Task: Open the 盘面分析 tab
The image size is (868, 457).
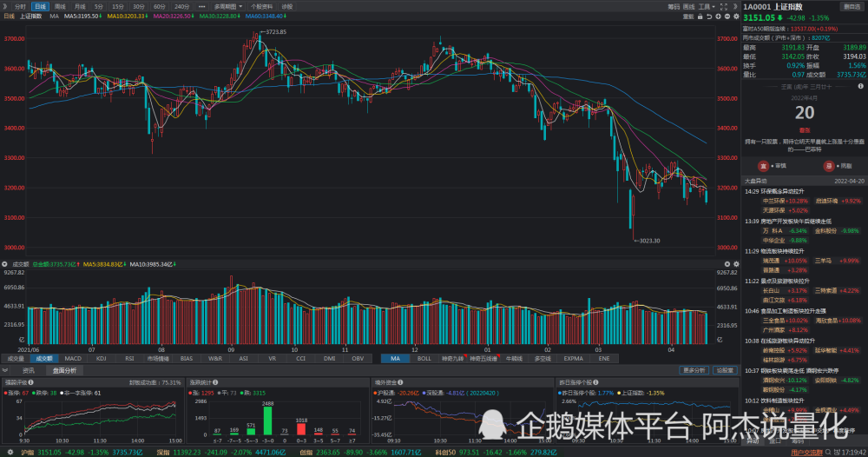Action: (64, 370)
